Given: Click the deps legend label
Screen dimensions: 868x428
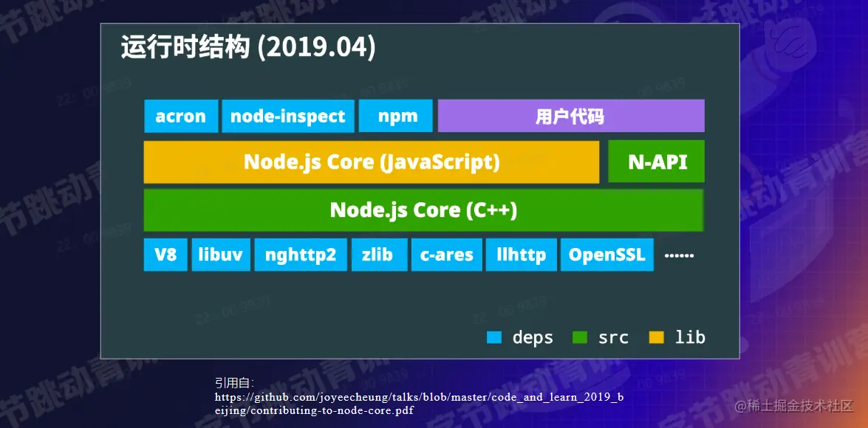Looking at the screenshot, I should [533, 337].
